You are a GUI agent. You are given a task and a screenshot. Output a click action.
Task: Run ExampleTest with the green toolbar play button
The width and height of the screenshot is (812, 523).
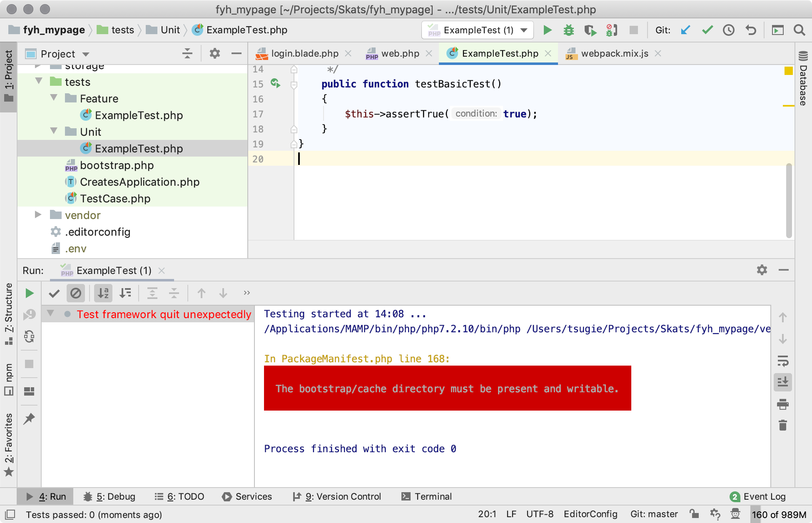click(x=548, y=30)
